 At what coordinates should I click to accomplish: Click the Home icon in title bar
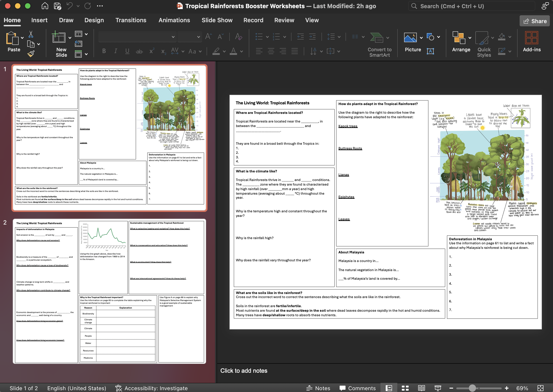(x=45, y=6)
